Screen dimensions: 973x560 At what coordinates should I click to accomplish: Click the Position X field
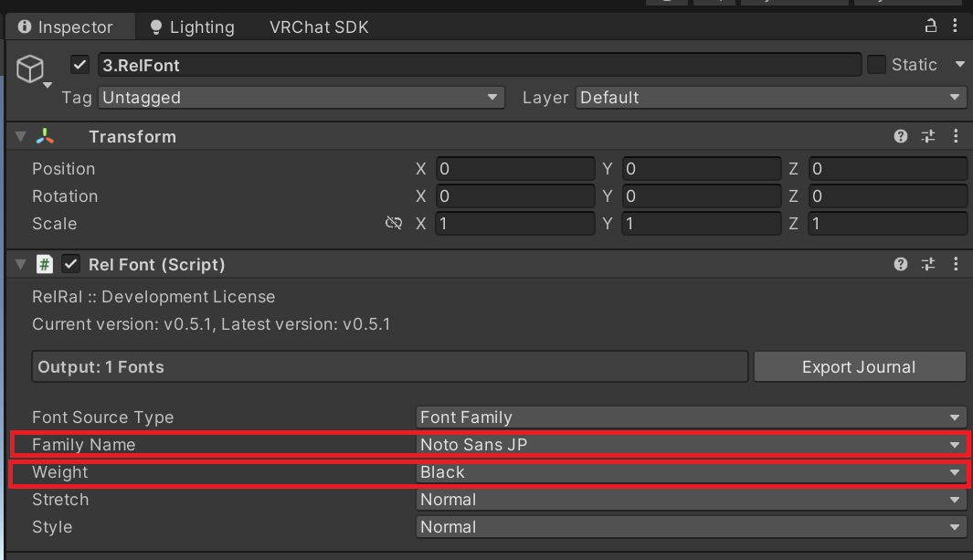tap(515, 169)
